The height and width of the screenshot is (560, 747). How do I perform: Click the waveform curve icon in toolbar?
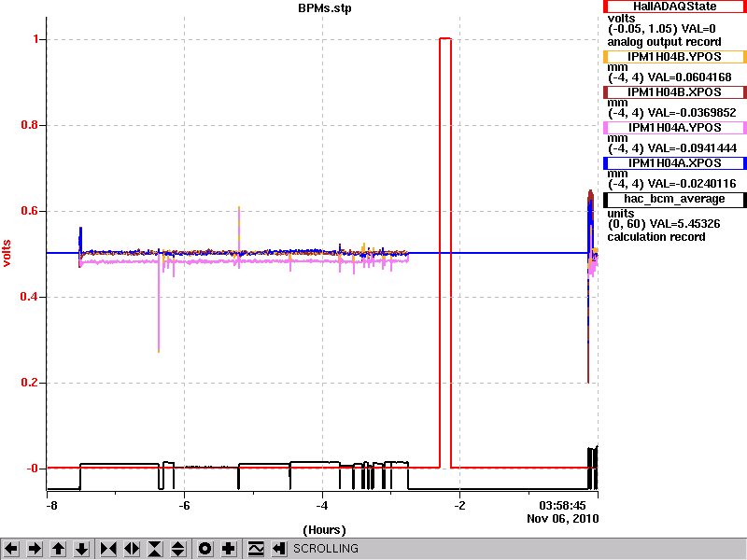click(x=256, y=549)
